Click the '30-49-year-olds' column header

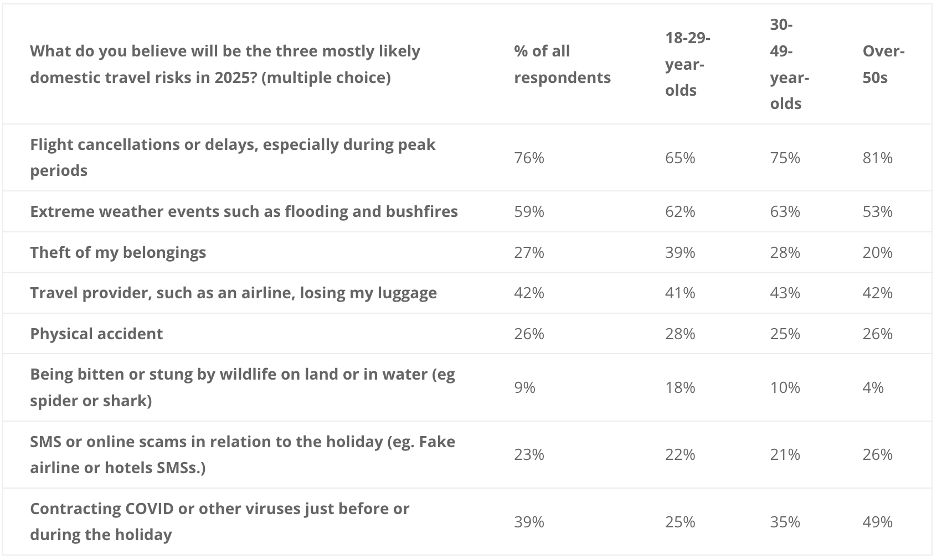(x=789, y=64)
